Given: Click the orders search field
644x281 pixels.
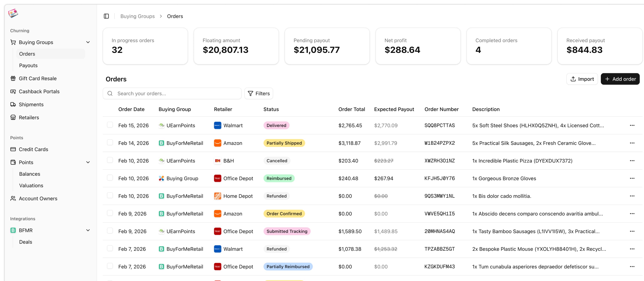Looking at the screenshot, I should [x=172, y=93].
